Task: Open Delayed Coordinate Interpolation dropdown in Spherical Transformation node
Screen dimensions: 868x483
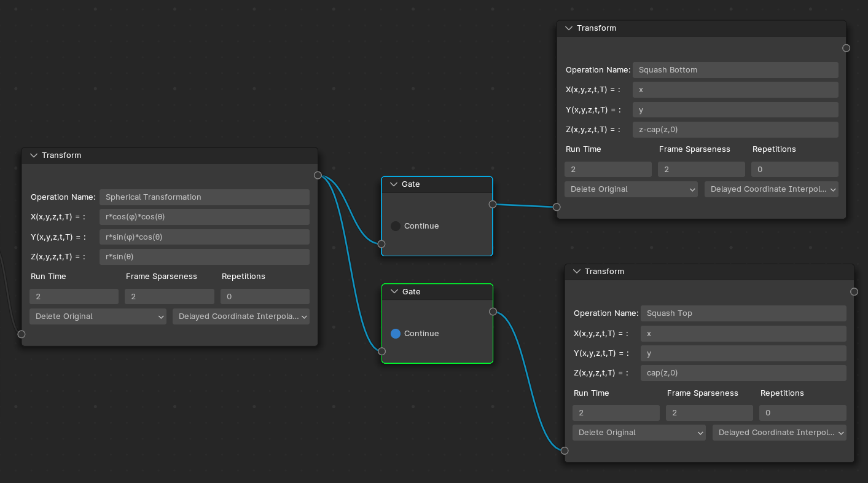Action: 241,316
